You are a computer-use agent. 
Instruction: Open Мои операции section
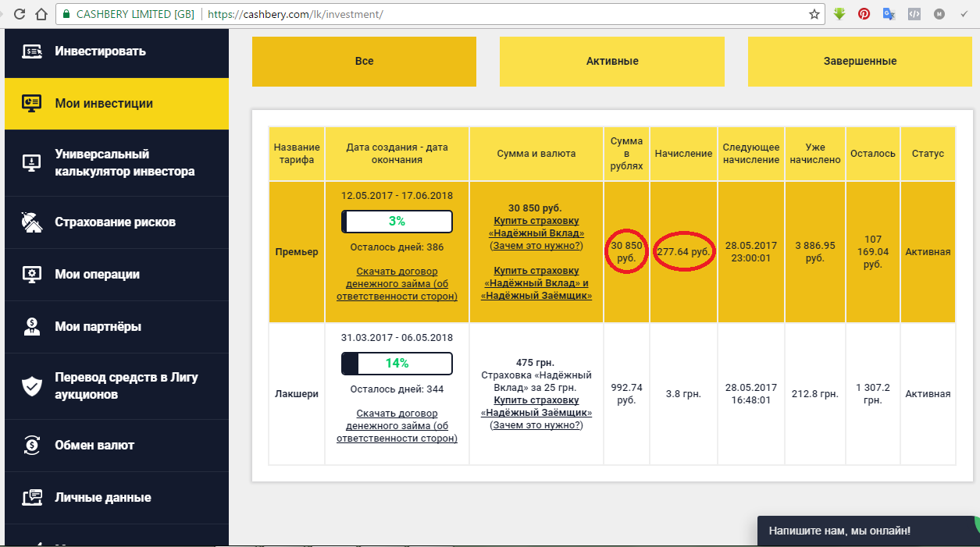pos(116,275)
